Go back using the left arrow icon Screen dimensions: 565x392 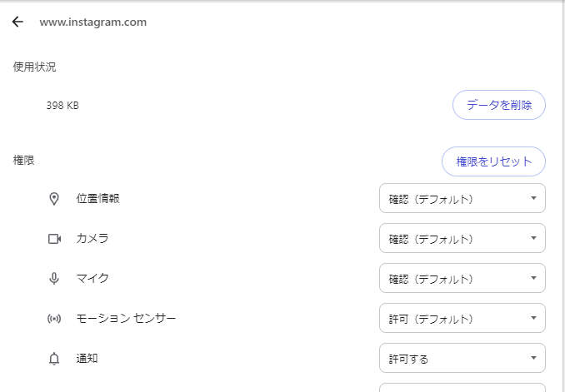(17, 22)
